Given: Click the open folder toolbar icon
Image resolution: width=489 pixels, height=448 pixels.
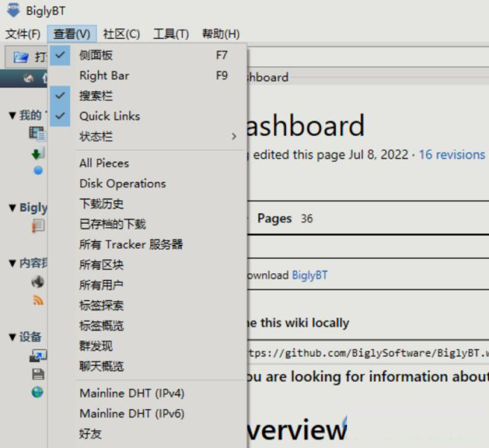Looking at the screenshot, I should [21, 57].
